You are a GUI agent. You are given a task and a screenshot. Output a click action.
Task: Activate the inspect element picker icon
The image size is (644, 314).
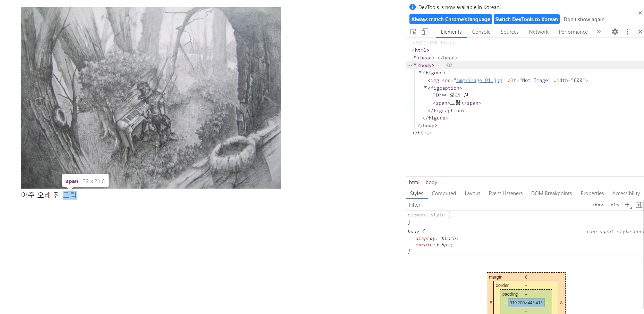coord(413,32)
